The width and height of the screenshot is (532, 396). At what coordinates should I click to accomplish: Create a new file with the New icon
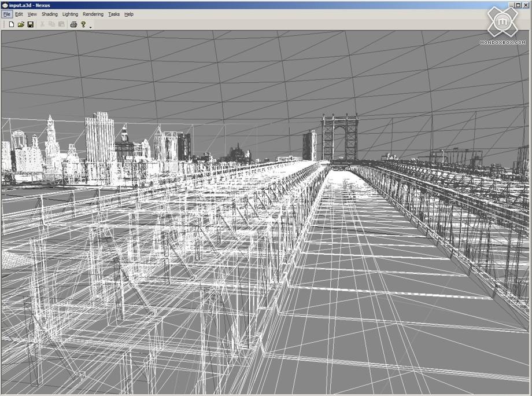coord(11,24)
